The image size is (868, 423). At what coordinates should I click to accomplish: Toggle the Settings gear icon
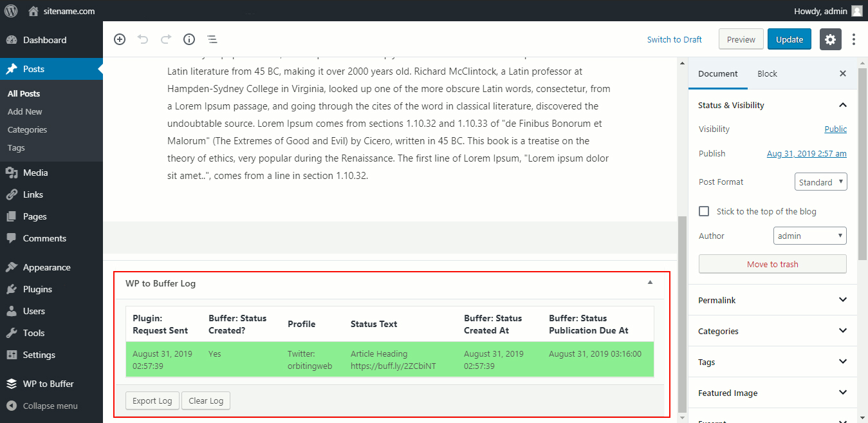point(831,39)
